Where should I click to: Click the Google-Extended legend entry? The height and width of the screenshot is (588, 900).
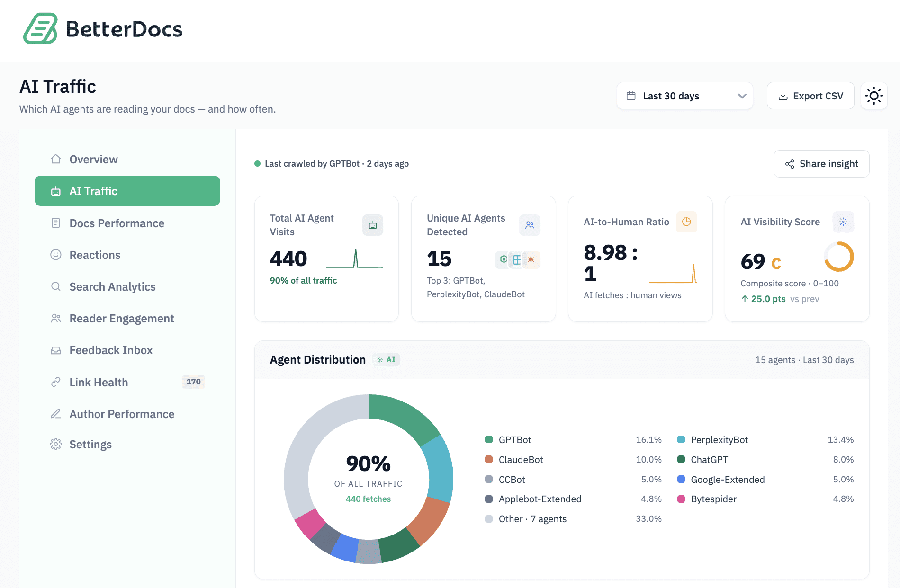click(x=765, y=480)
